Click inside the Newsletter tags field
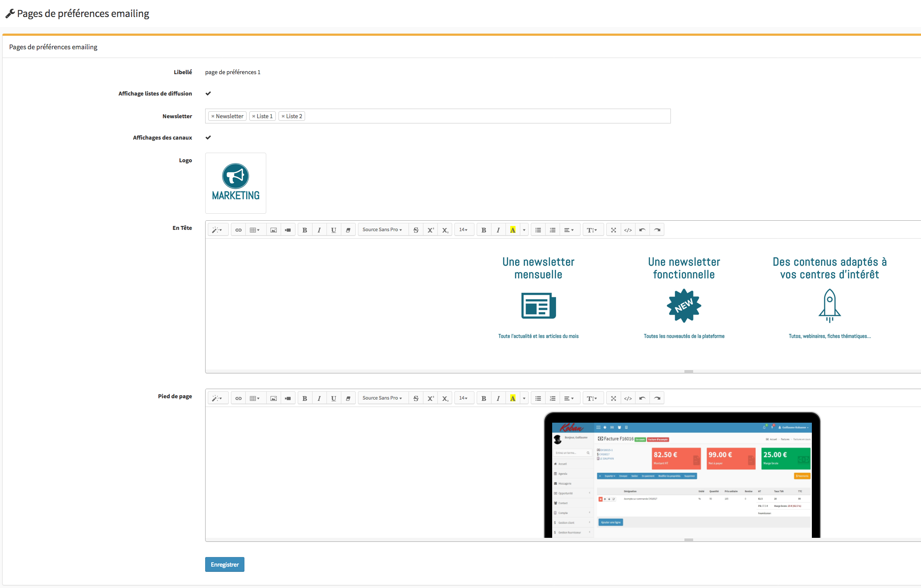This screenshot has height=588, width=921. coord(480,116)
